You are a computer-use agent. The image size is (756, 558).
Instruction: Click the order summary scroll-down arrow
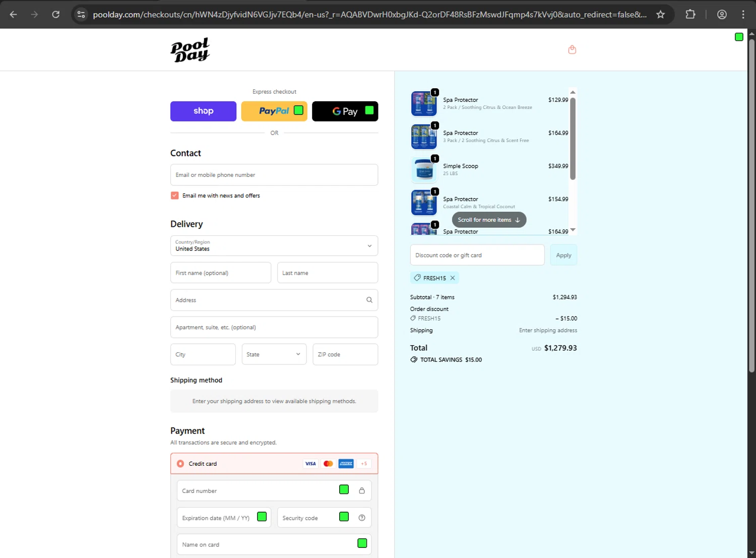tap(573, 230)
